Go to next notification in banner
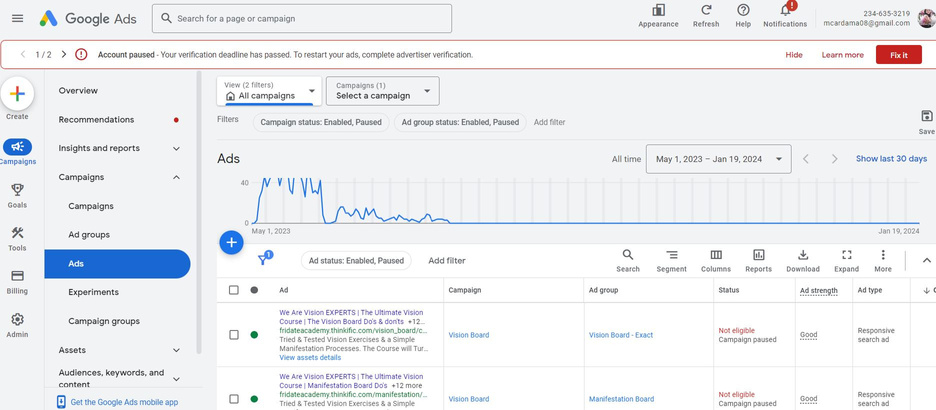 pyautogui.click(x=64, y=54)
